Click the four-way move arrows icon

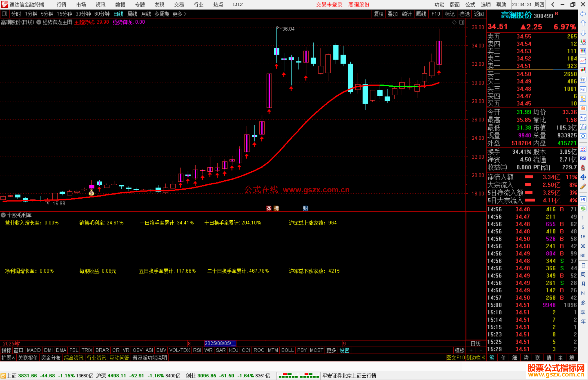(x=583, y=177)
